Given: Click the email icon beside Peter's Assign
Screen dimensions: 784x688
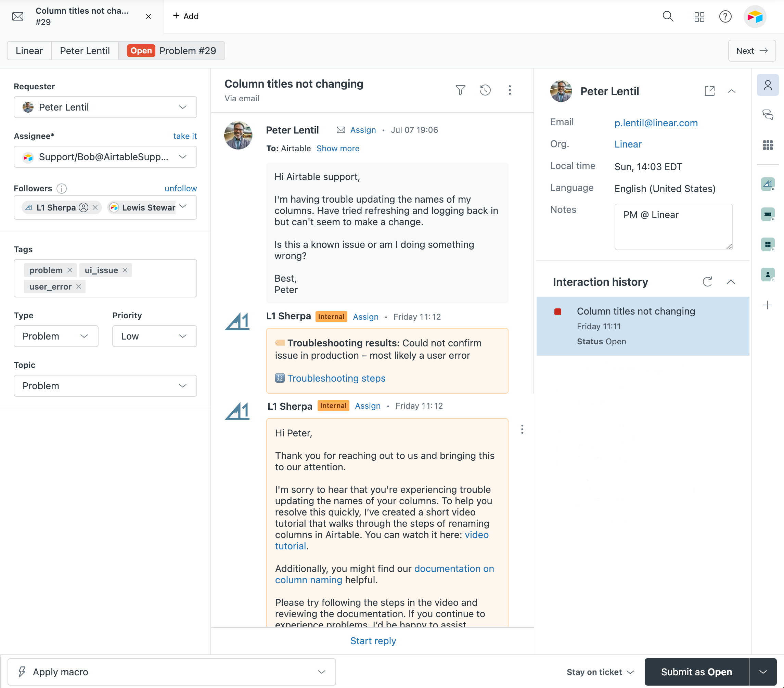Looking at the screenshot, I should coord(340,130).
